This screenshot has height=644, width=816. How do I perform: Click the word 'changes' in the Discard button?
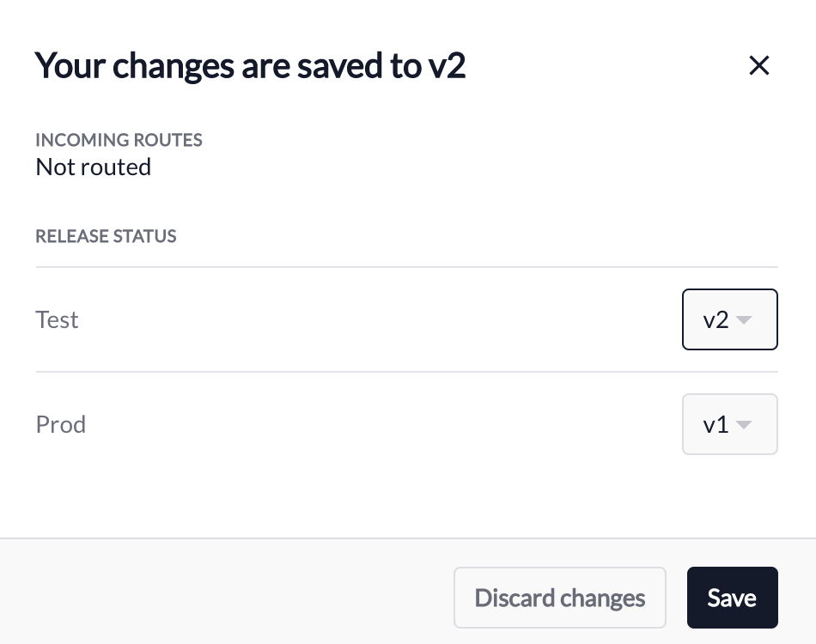coord(602,598)
